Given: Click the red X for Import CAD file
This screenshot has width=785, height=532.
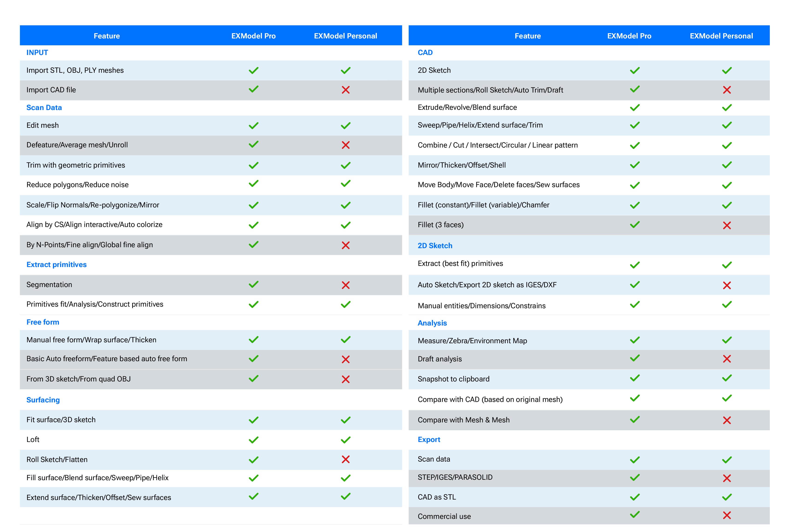Looking at the screenshot, I should click(x=345, y=90).
